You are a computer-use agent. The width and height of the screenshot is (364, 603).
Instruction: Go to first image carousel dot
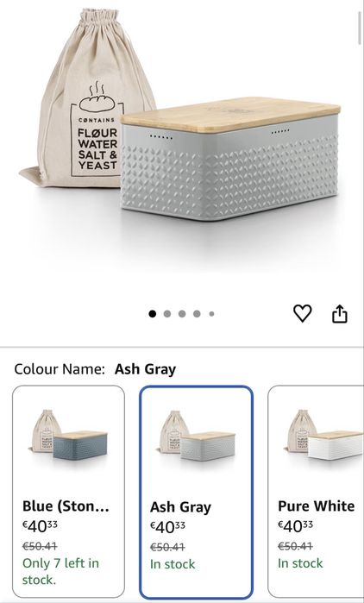point(152,314)
